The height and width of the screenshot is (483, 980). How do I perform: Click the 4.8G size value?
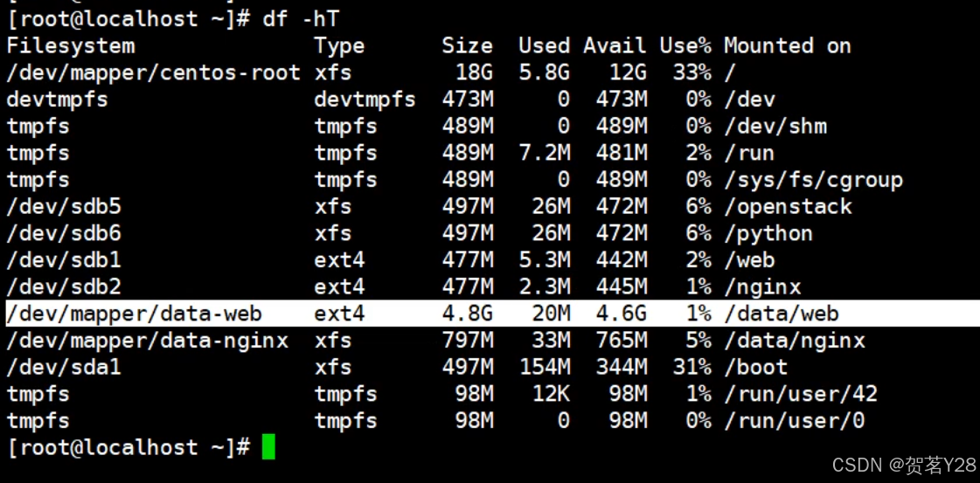click(x=468, y=314)
